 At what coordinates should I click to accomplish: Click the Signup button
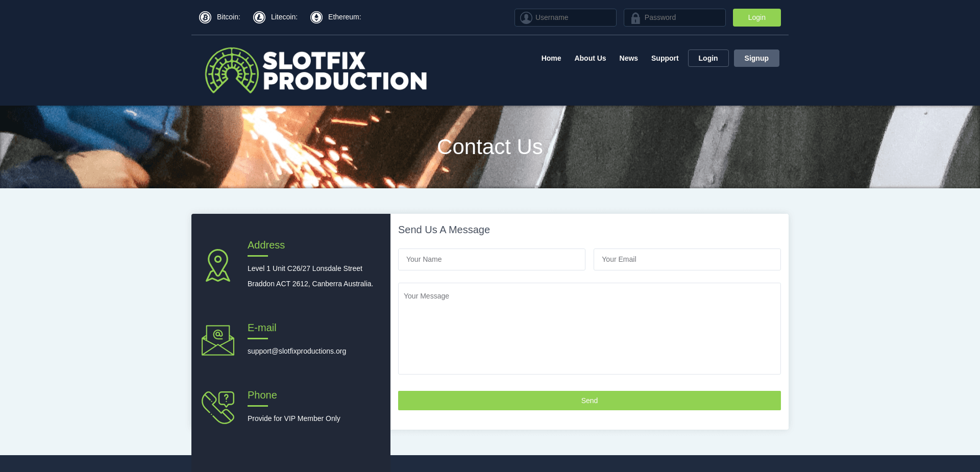(756, 58)
